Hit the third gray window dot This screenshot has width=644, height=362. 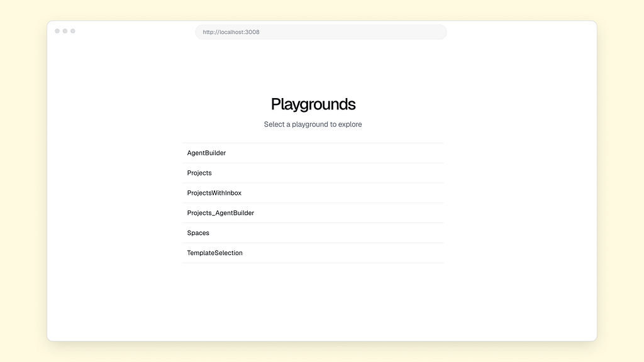[x=73, y=31]
